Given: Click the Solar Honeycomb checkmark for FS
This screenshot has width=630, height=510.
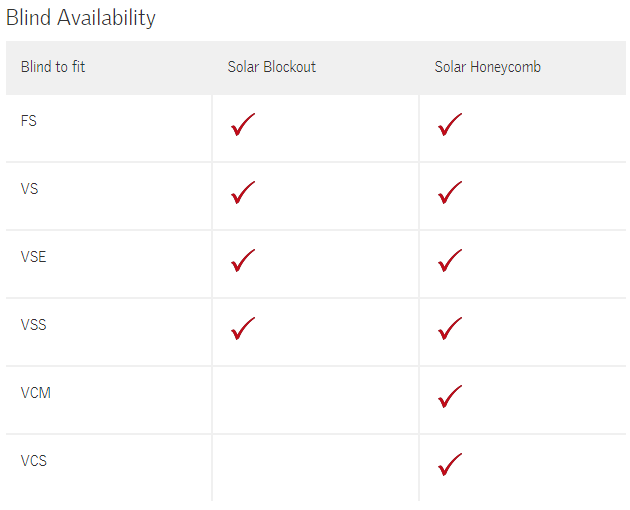Looking at the screenshot, I should coord(450,125).
